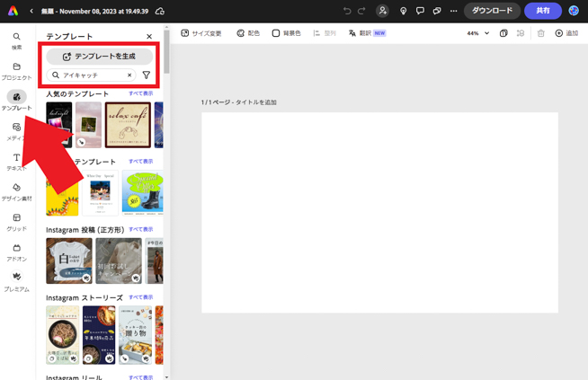Select the Text (テキスト) tool in sidebar
The image size is (588, 380).
click(16, 162)
